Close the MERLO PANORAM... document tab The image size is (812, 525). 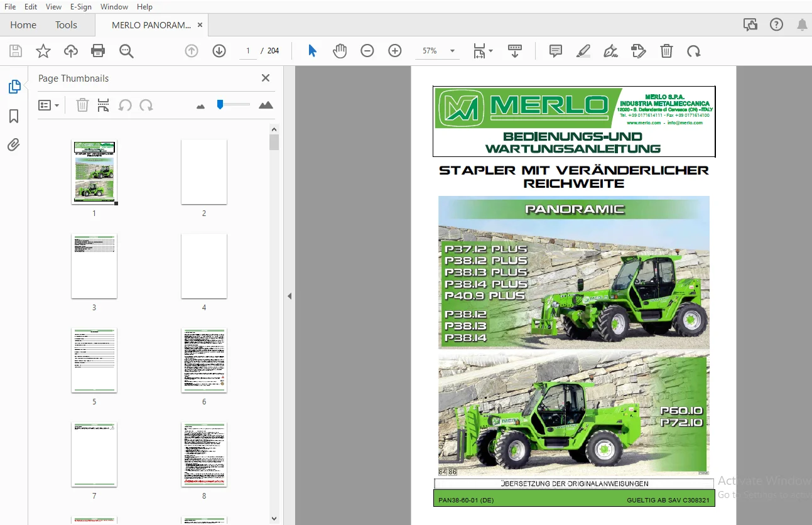(200, 25)
